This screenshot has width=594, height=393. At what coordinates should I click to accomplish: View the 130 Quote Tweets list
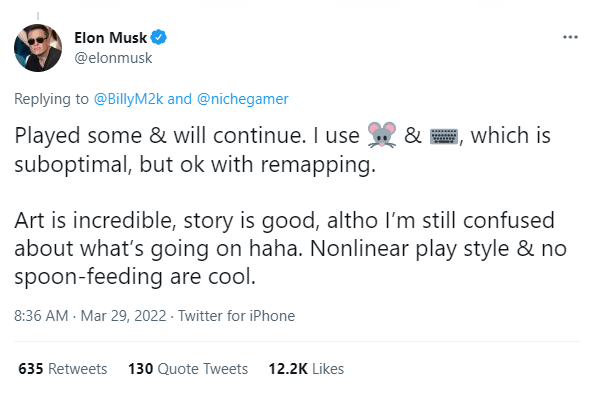pyautogui.click(x=188, y=369)
